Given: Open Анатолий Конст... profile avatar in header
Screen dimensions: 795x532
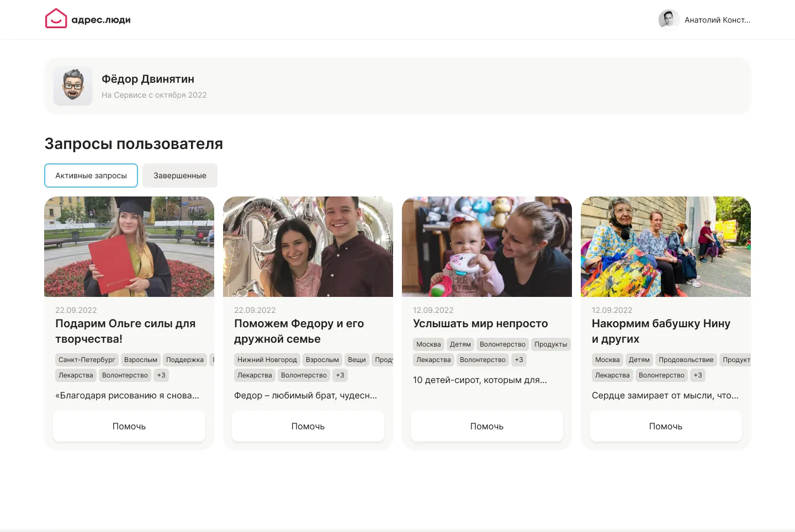Looking at the screenshot, I should click(x=669, y=19).
